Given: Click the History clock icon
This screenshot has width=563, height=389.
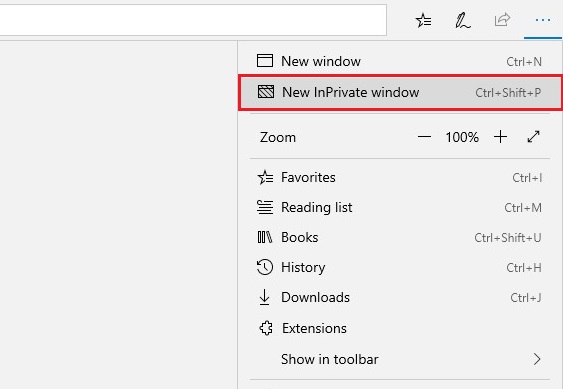Looking at the screenshot, I should 265,267.
